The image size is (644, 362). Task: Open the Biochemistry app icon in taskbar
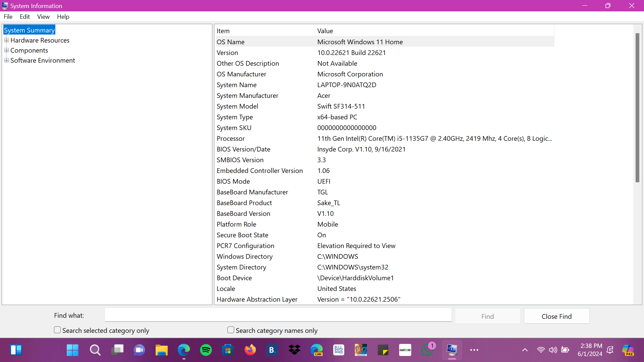(338, 350)
